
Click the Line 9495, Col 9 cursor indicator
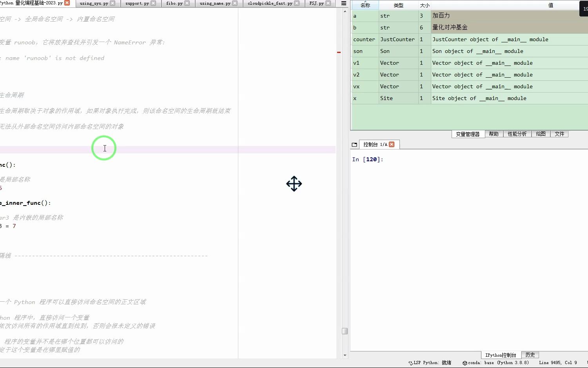[558, 363]
